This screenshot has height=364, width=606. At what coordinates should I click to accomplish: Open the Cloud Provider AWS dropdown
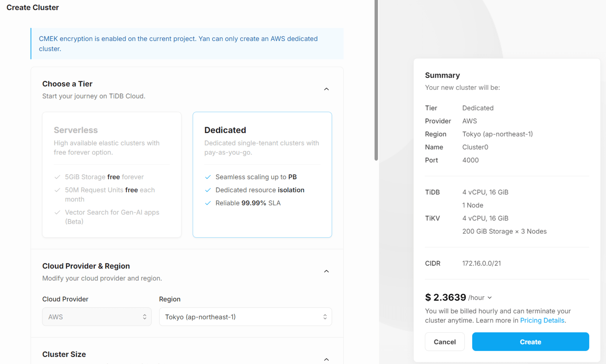tap(97, 317)
